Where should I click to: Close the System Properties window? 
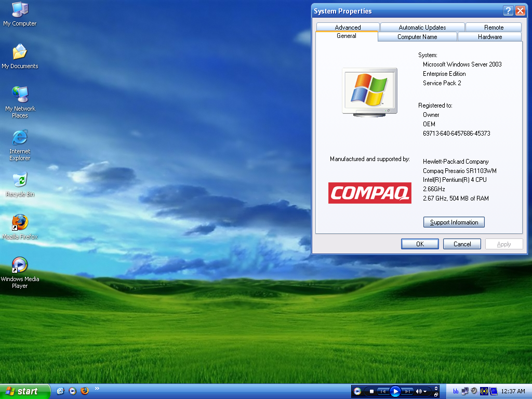click(x=520, y=11)
